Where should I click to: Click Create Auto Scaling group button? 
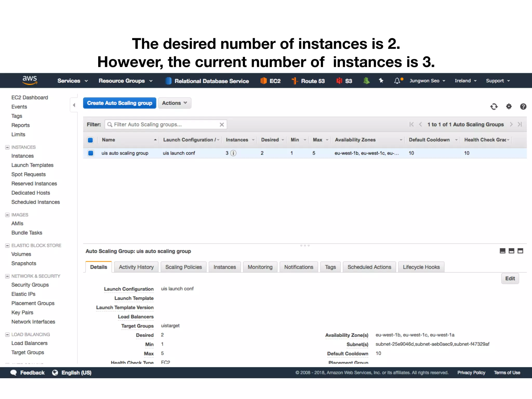click(119, 103)
